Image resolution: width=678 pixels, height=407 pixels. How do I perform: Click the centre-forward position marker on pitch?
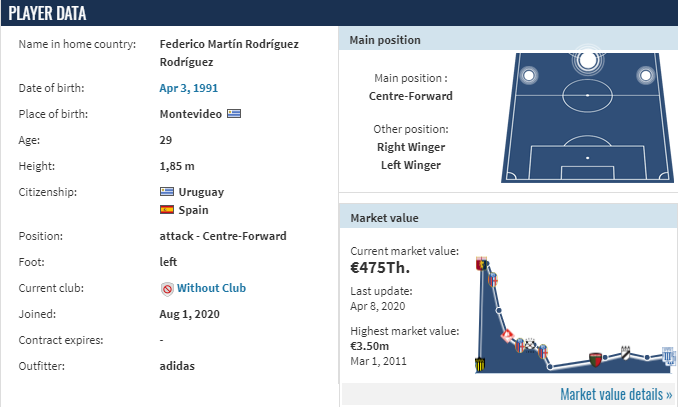click(587, 60)
